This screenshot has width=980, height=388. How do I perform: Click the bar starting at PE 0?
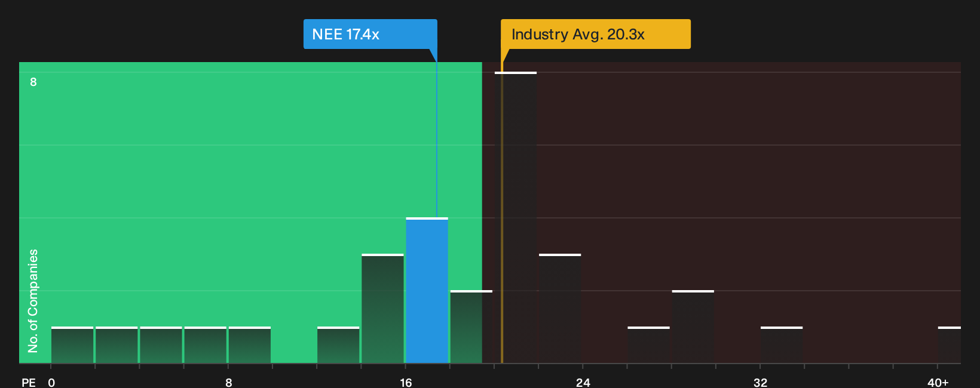pos(72,345)
